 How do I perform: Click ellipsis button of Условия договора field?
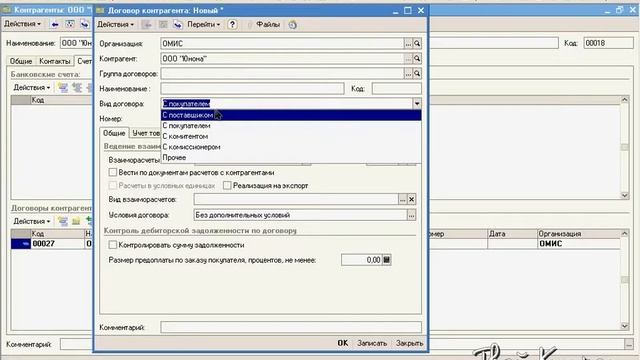coord(411,215)
